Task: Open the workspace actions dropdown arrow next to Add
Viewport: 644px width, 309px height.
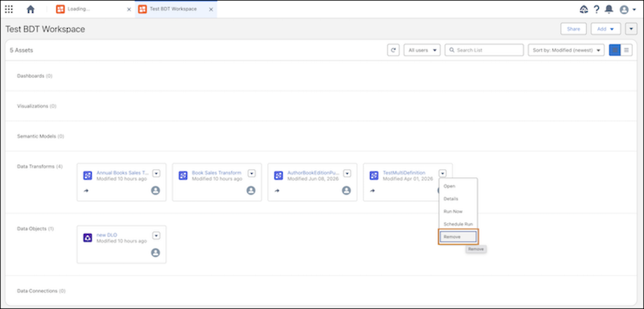Action: click(x=631, y=29)
